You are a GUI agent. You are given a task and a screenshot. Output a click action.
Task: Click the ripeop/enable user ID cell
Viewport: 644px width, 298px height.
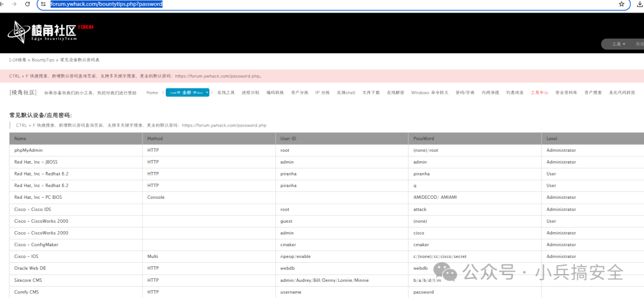(295, 256)
